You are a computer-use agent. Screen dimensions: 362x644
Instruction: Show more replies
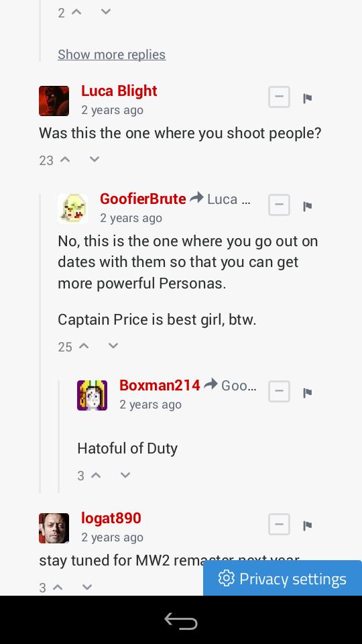point(112,54)
